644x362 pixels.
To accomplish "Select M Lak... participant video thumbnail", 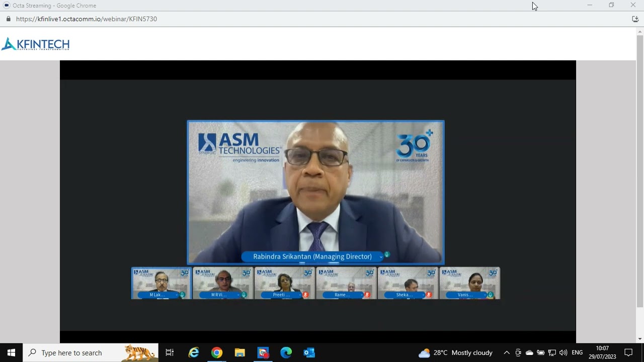I will point(162,283).
